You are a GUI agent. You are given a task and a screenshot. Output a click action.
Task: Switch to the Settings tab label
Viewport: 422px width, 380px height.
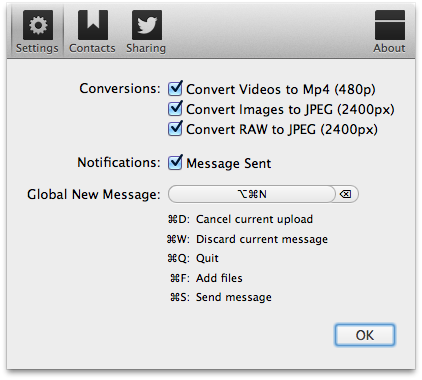pos(37,48)
